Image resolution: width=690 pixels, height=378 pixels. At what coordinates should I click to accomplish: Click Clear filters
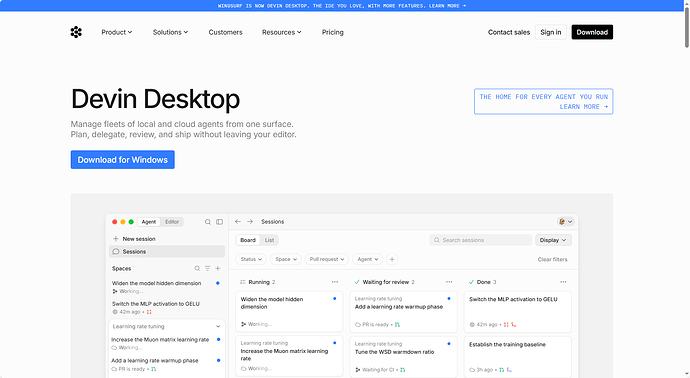tap(552, 259)
